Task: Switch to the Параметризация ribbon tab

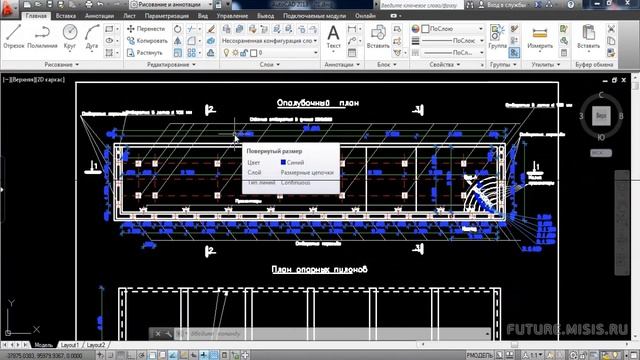Action: [167, 16]
